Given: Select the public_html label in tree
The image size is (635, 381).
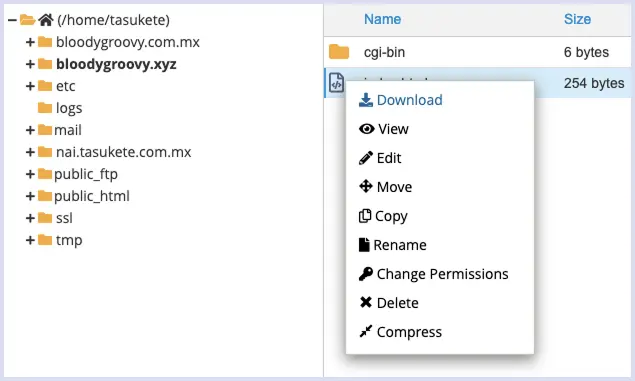Looking at the screenshot, I should click(92, 196).
